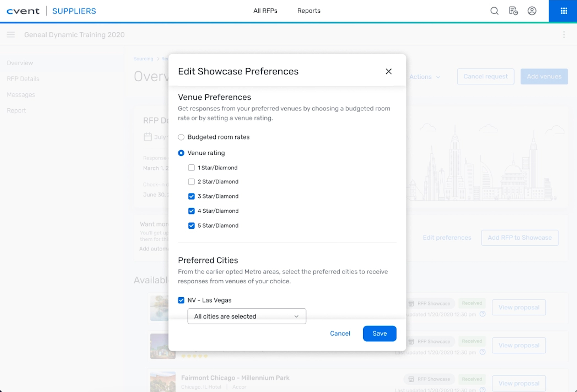
Task: Click the Add venues button
Action: 544,77
